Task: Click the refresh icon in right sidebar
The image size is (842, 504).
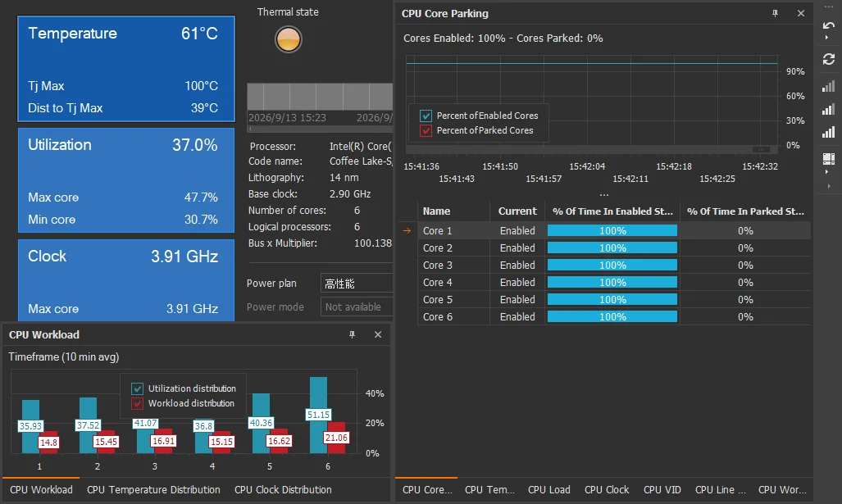Action: [x=829, y=59]
